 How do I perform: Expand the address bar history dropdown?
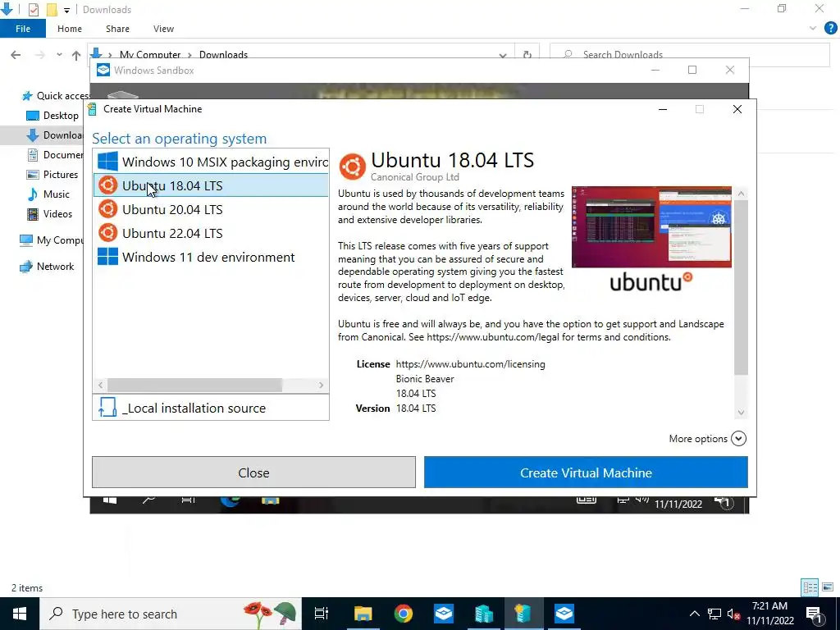pos(503,55)
